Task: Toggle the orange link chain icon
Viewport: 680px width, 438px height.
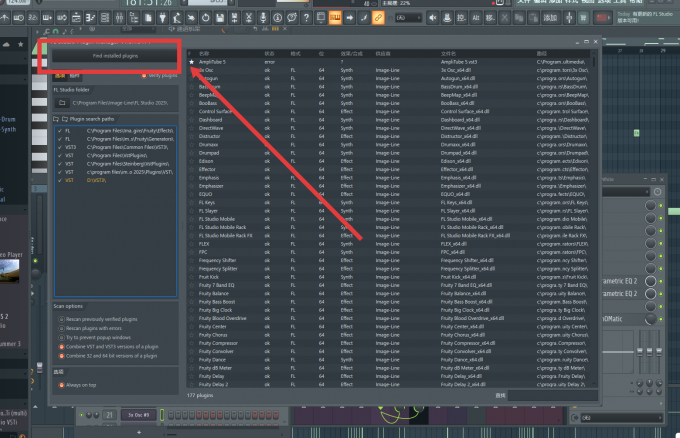Action: tap(378, 18)
